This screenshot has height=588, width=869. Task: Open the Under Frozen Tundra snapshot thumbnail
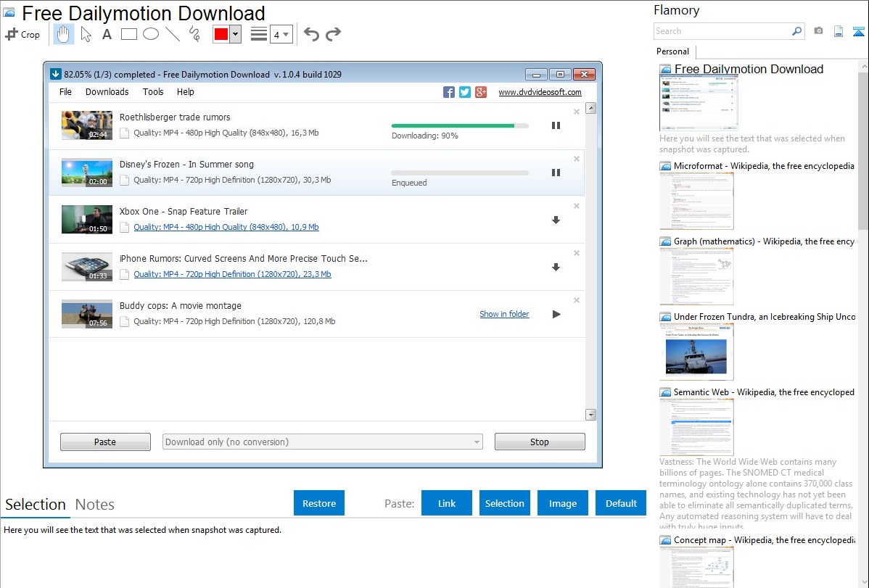pos(697,352)
